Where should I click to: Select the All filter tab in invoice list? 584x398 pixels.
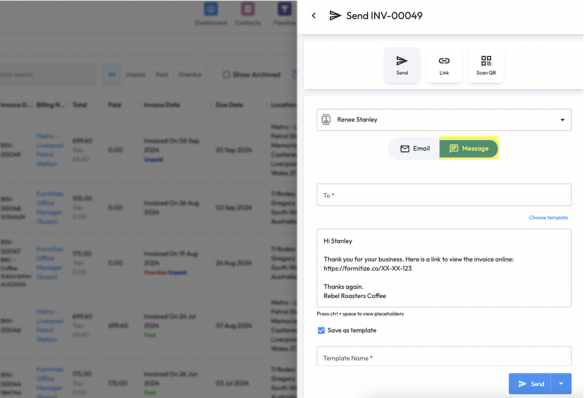(111, 74)
